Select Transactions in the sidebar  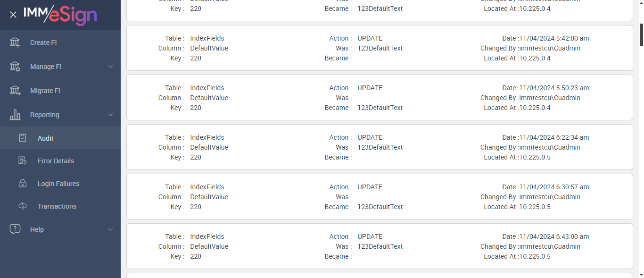[x=57, y=206]
